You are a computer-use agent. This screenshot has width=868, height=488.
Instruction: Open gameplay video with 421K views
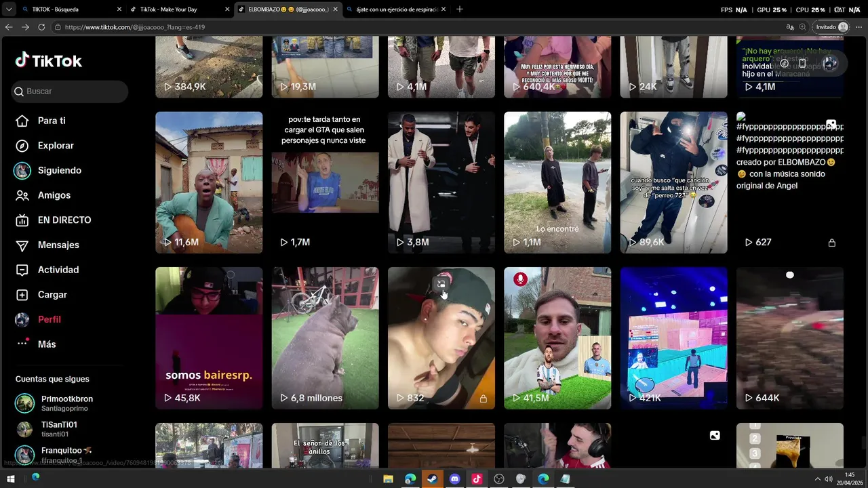(674, 338)
